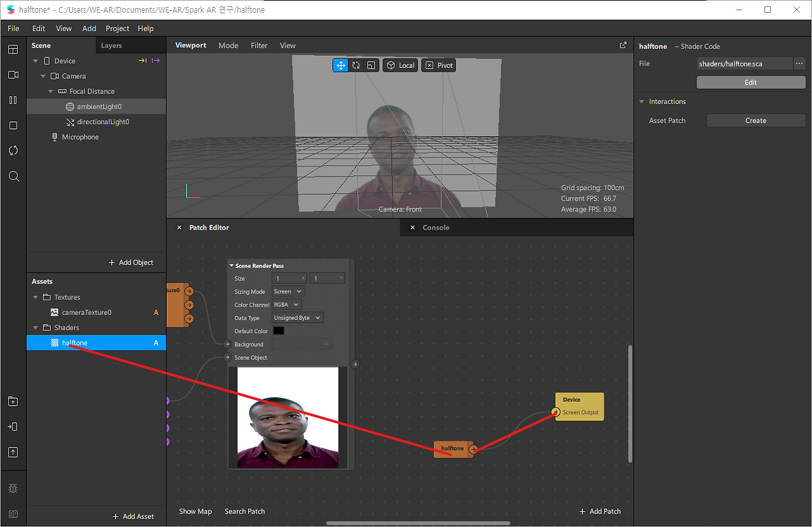Click Add Patch in the Patch Editor
This screenshot has height=527, width=812.
pyautogui.click(x=600, y=511)
